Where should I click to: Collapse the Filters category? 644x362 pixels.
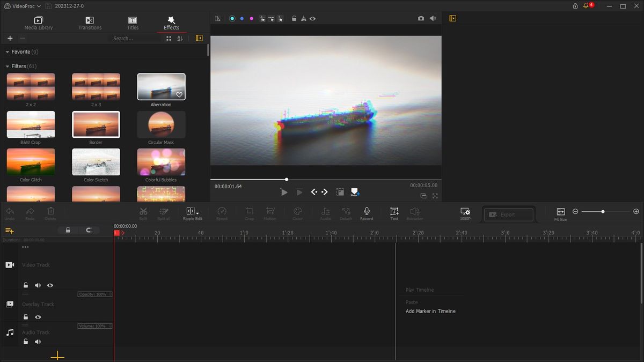click(x=8, y=67)
